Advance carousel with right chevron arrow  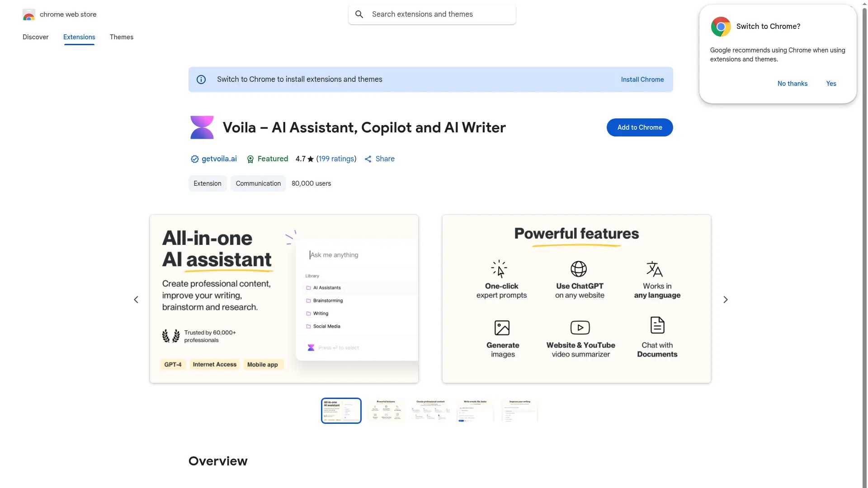tap(725, 300)
